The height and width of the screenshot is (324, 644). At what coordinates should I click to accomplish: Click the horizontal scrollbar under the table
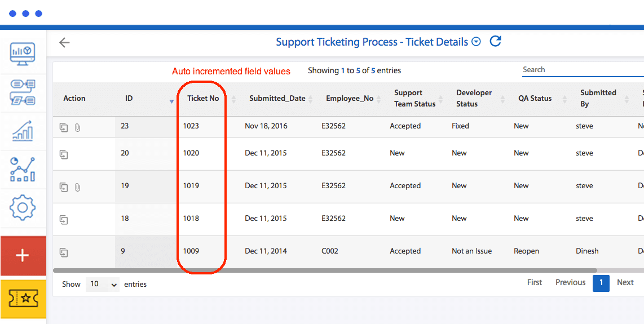[338, 270]
